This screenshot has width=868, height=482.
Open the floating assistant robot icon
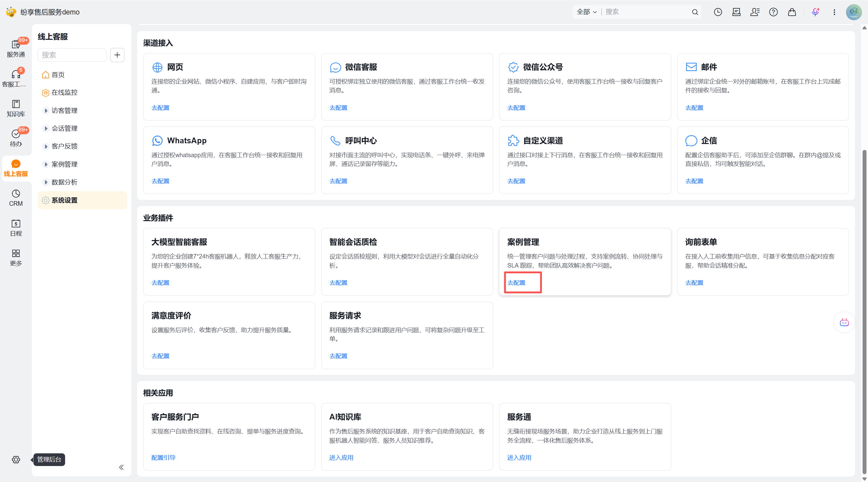(844, 323)
